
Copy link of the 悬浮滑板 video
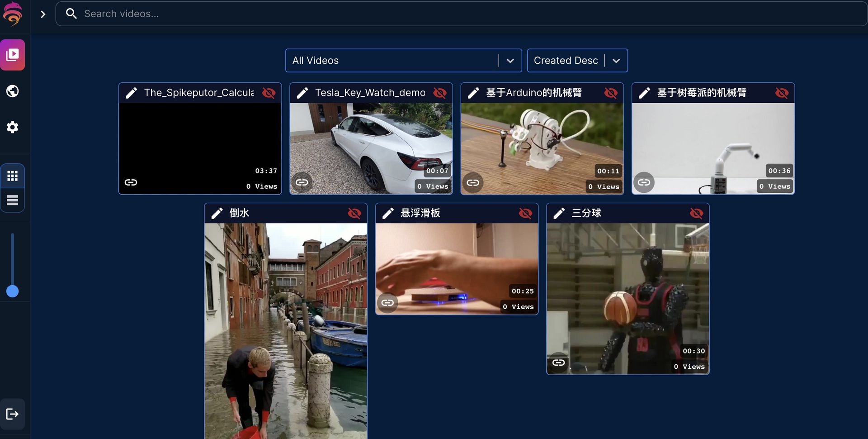pos(387,303)
